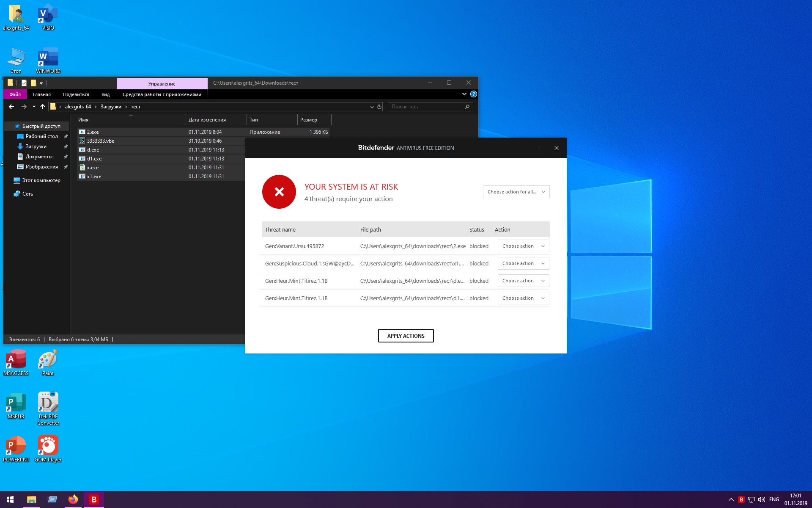Viewport: 812px width, 508px height.
Task: Open Firefox from the taskbar
Action: (x=73, y=500)
